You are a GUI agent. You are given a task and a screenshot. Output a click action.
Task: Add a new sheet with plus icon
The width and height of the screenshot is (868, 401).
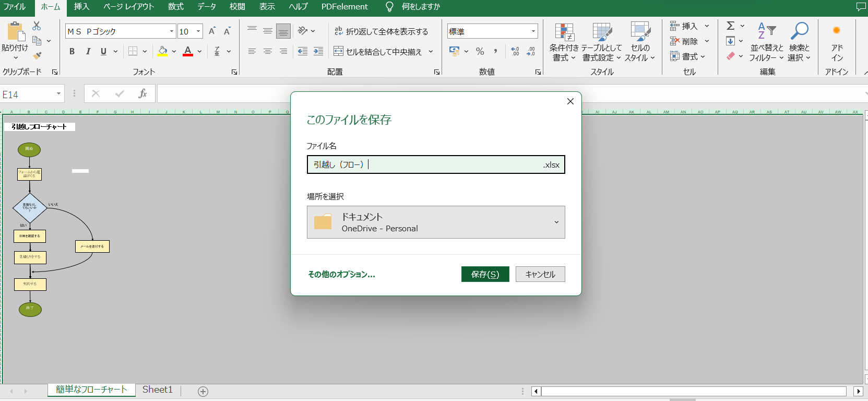203,391
